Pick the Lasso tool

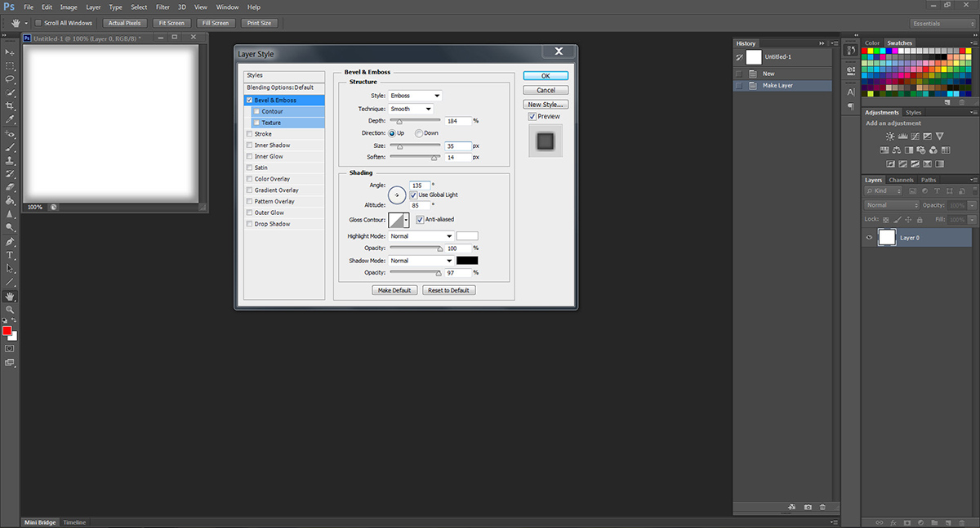pyautogui.click(x=11, y=79)
